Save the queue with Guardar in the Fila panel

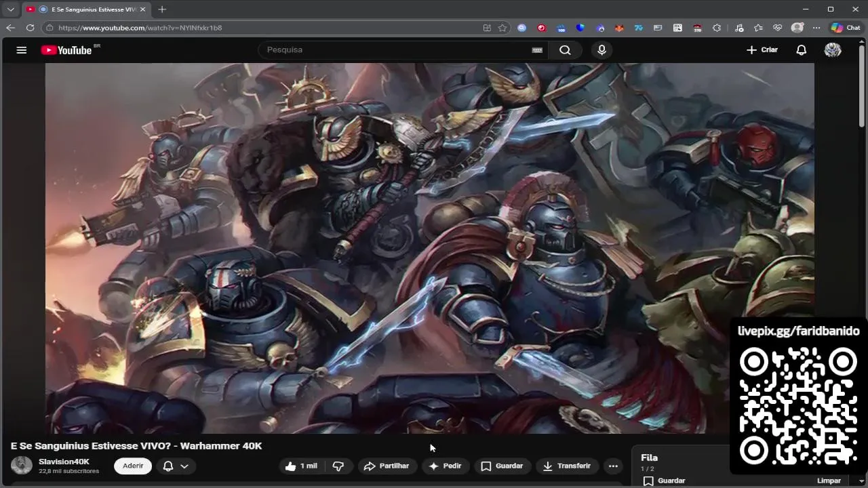(x=663, y=481)
